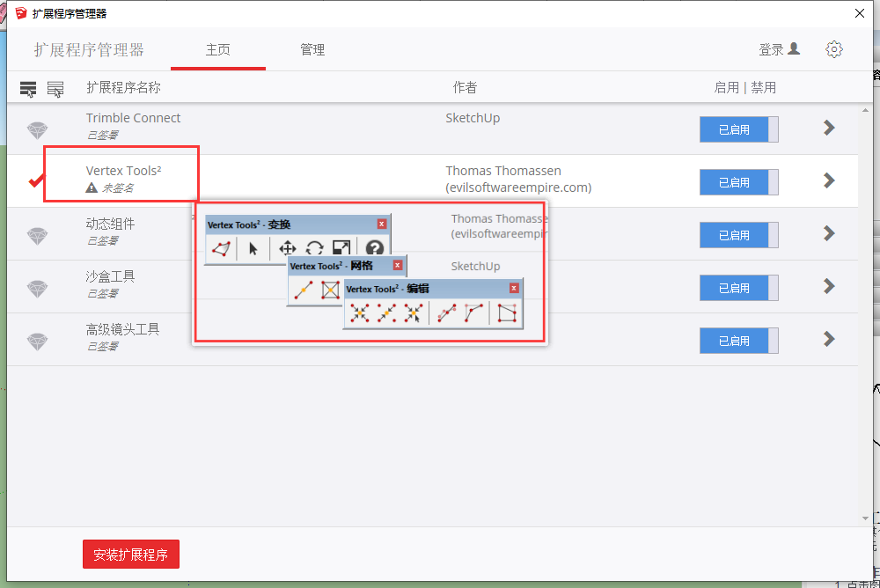Select the Trimble Connect gem icon

(x=38, y=130)
